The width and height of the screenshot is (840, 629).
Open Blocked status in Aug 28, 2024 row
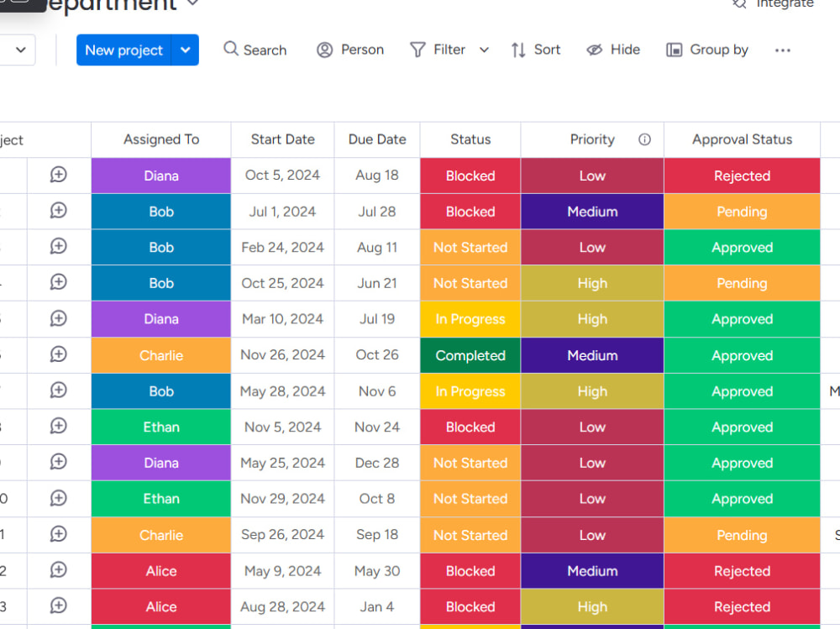pyautogui.click(x=470, y=607)
